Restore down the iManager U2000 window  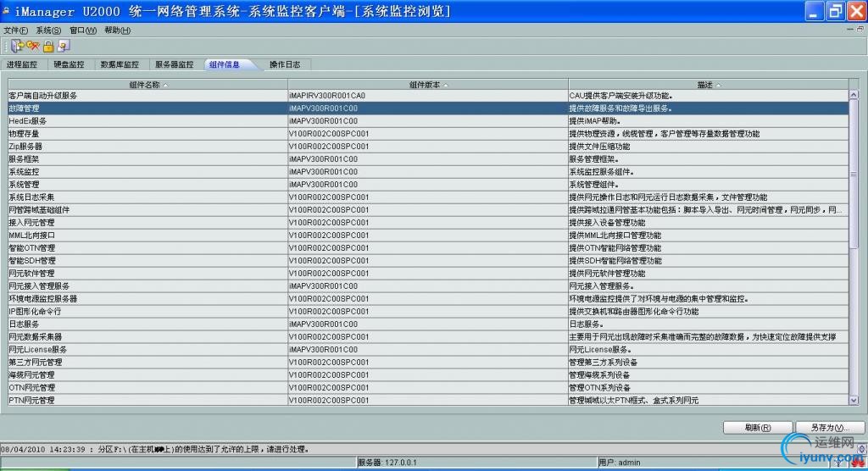point(835,12)
